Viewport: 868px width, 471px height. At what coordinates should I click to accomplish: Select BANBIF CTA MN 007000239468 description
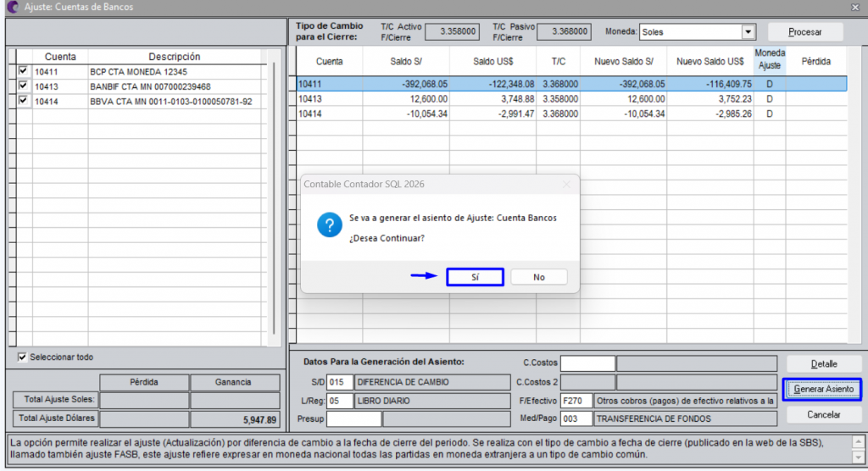[150, 87]
